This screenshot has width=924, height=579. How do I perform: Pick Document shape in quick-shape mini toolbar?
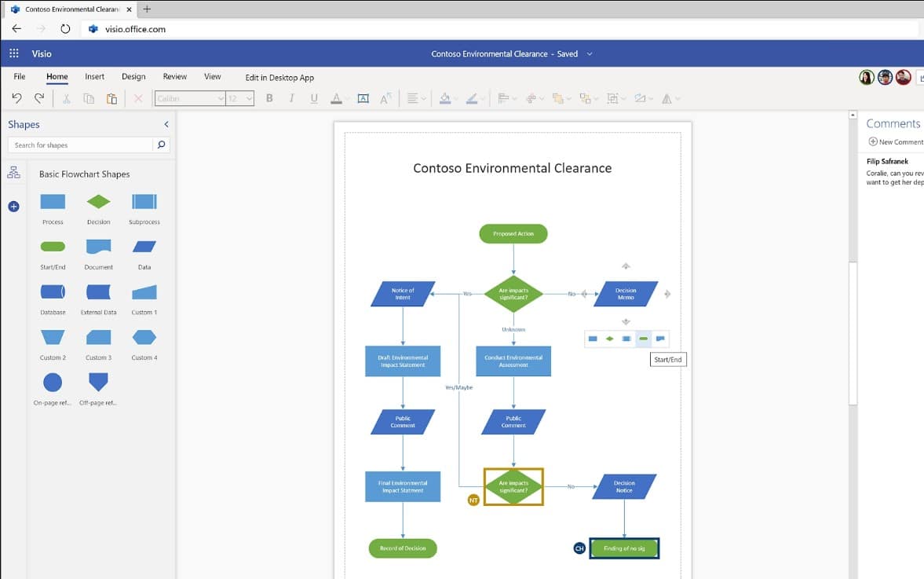tap(660, 339)
